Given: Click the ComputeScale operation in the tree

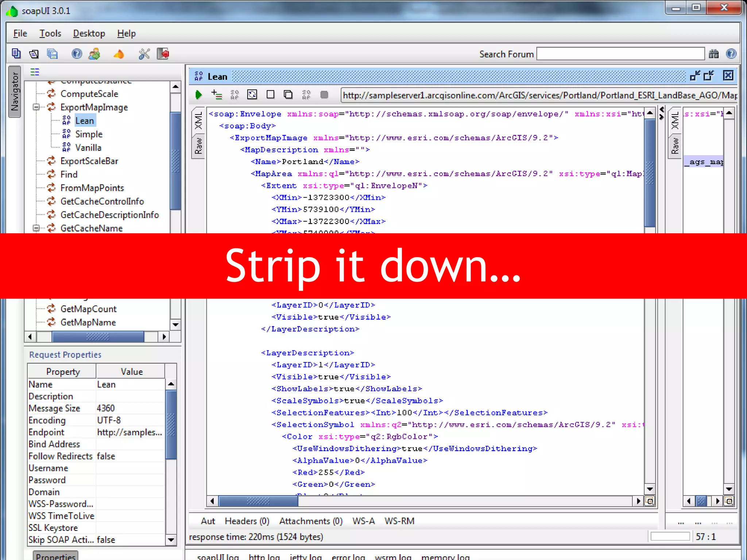Looking at the screenshot, I should 89,94.
